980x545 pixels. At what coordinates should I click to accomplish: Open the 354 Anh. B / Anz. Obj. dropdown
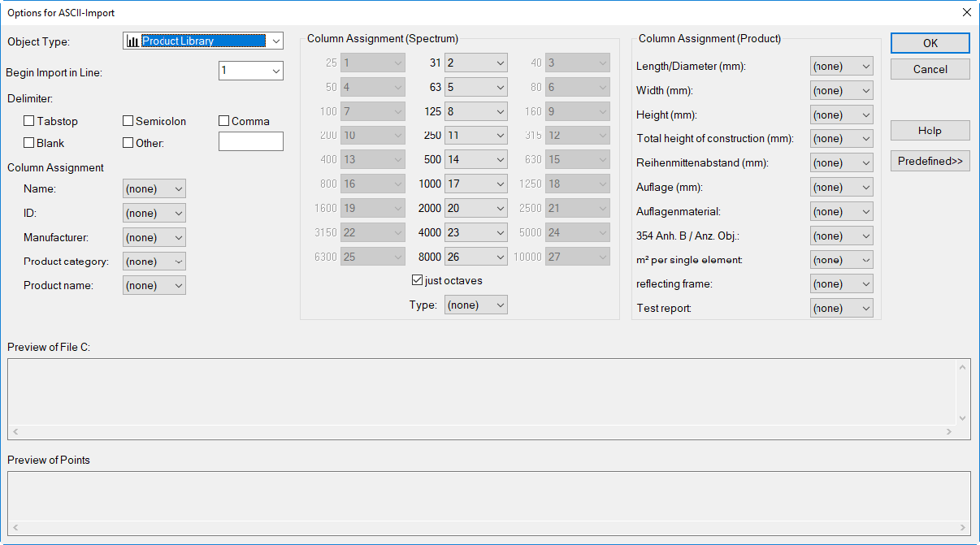842,236
